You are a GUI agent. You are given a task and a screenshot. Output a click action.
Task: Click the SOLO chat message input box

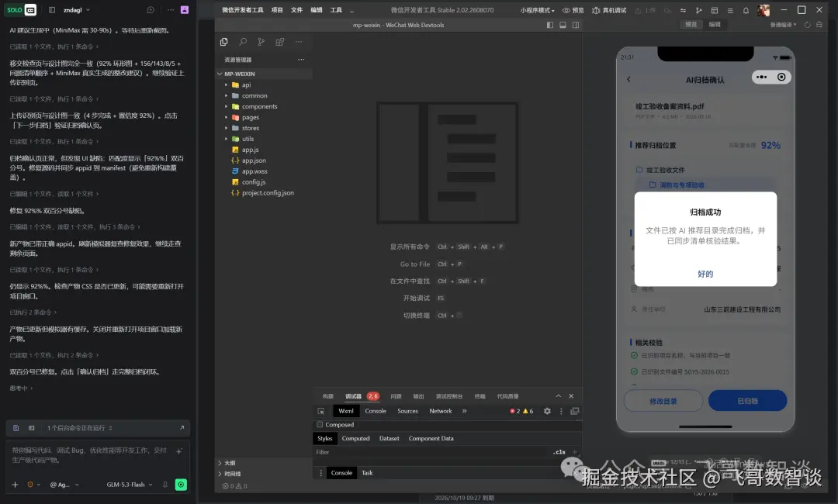91,455
